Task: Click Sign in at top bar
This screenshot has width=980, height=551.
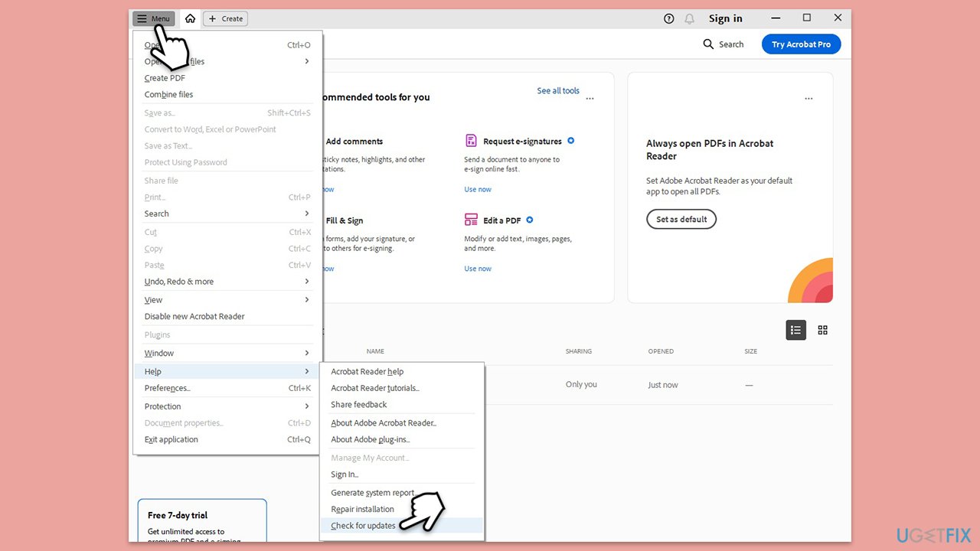Action: [726, 18]
